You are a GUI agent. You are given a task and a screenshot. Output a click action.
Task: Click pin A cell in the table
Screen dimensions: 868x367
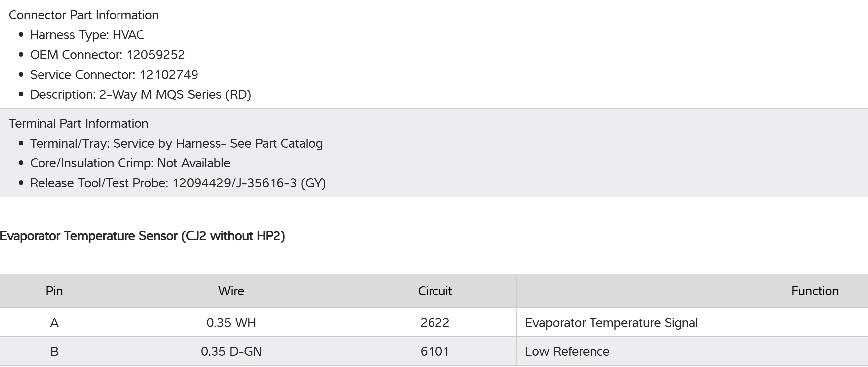click(x=54, y=323)
